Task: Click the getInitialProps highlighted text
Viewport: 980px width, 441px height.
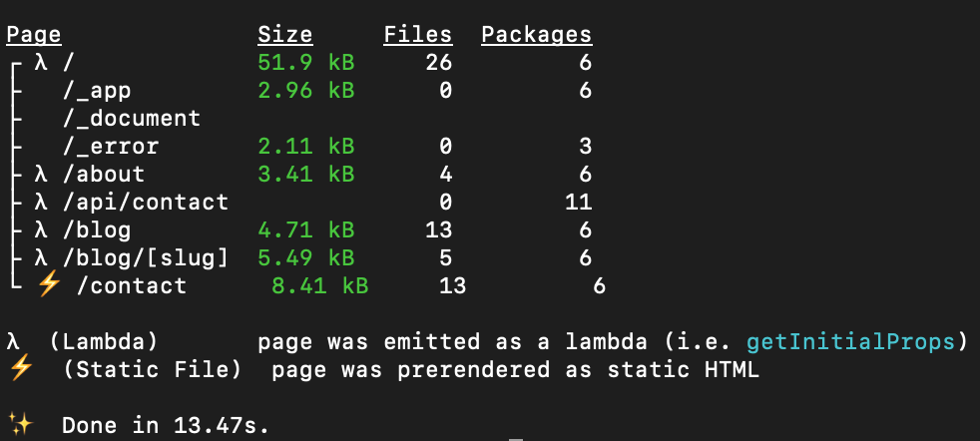Action: (851, 341)
